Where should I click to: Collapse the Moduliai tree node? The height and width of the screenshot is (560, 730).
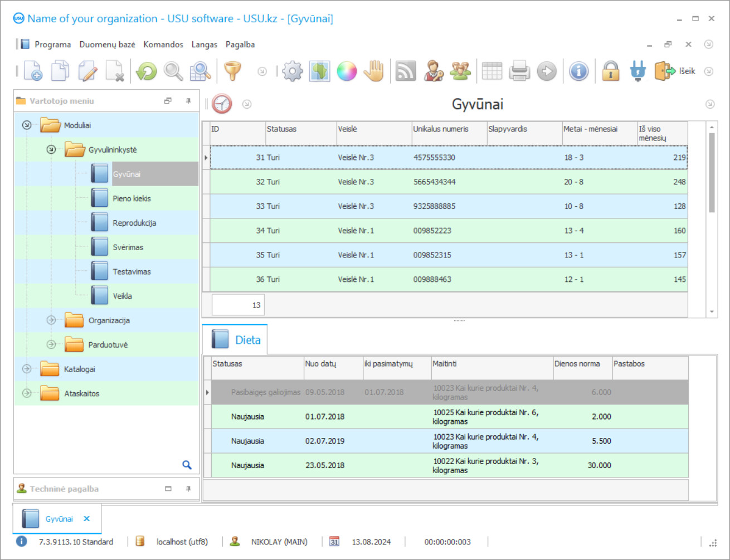coord(27,125)
